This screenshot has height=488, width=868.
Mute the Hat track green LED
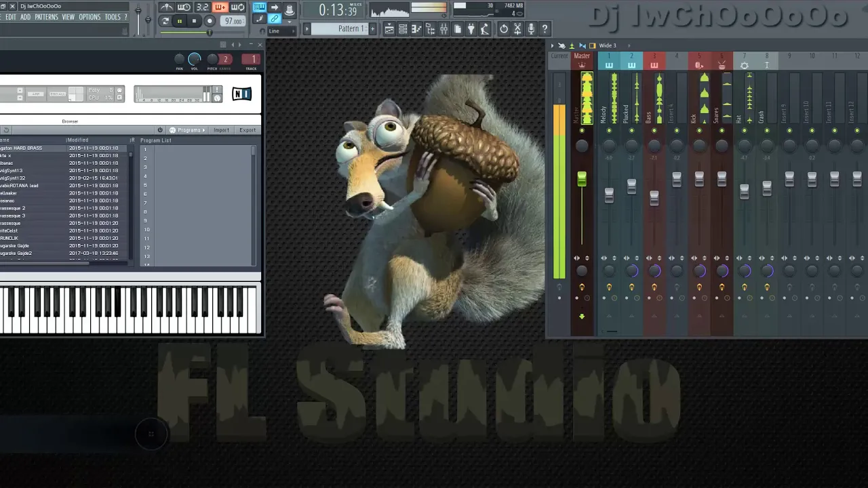tap(744, 131)
